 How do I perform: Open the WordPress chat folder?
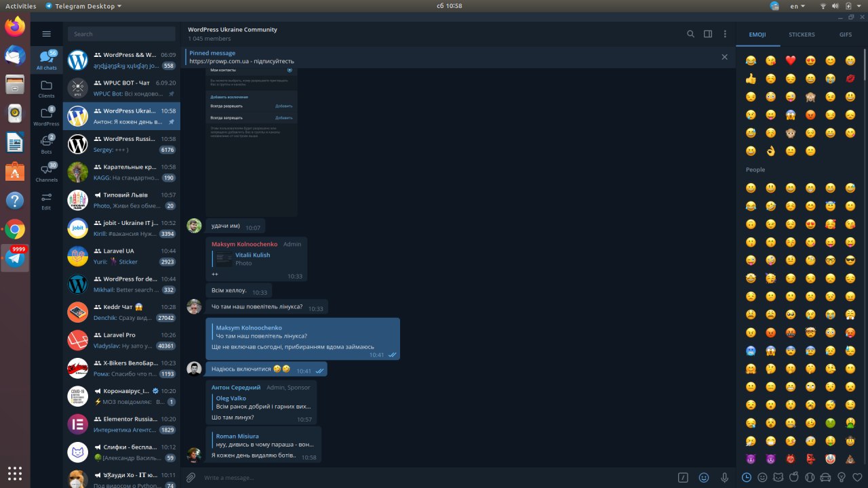pos(46,117)
